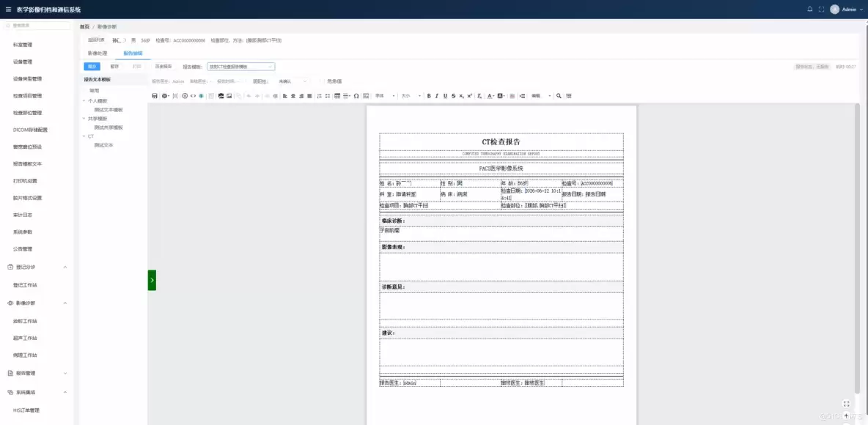This screenshot has height=425, width=868.
Task: Click the numbered list icon
Action: point(319,96)
